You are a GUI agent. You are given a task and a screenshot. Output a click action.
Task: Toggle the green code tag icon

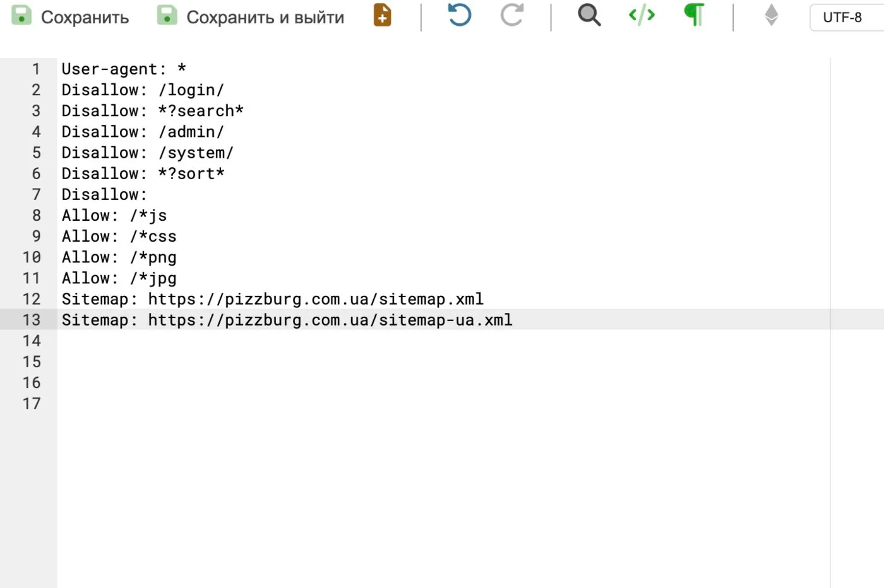pos(642,15)
